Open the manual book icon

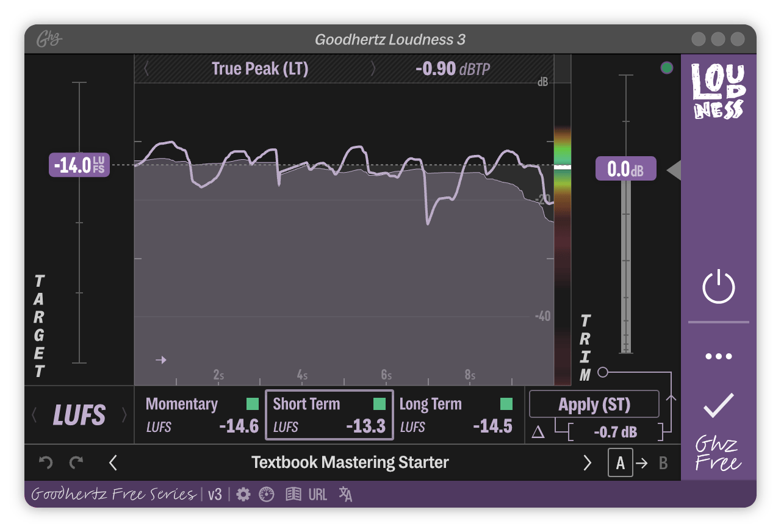tap(293, 494)
